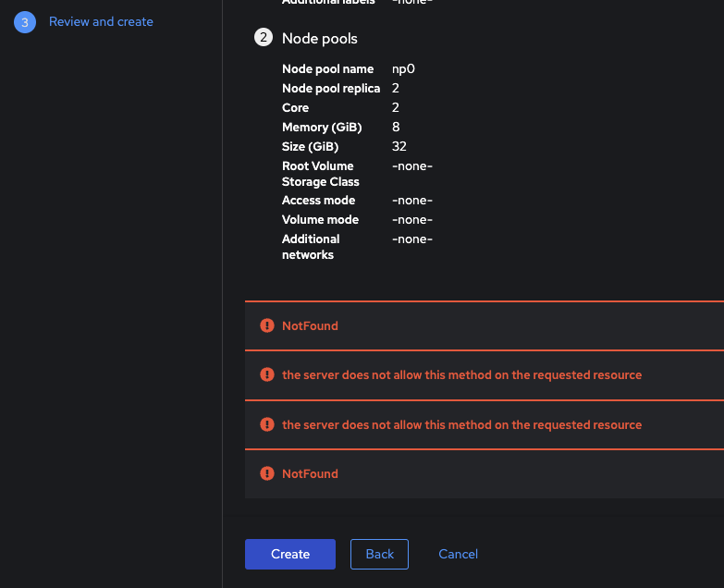
Task: Click the lower 'server does not allow this method' message
Action: tap(461, 424)
